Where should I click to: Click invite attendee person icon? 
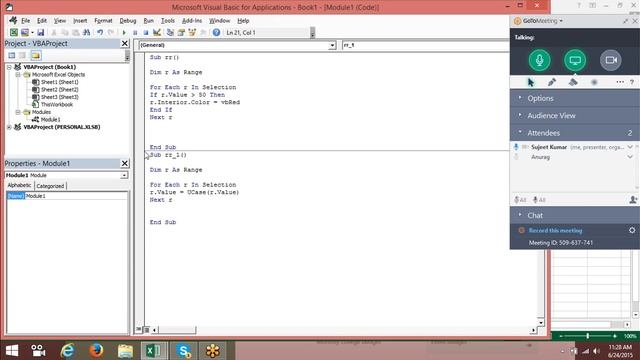point(633,200)
